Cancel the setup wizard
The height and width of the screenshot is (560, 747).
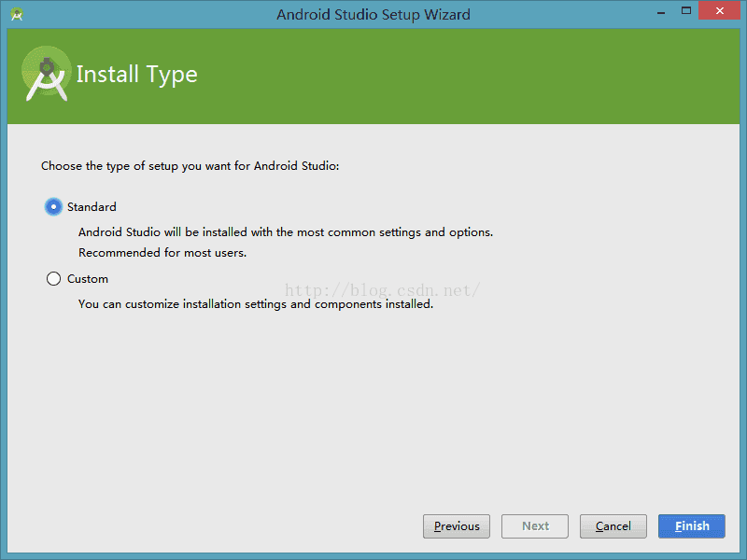(613, 526)
